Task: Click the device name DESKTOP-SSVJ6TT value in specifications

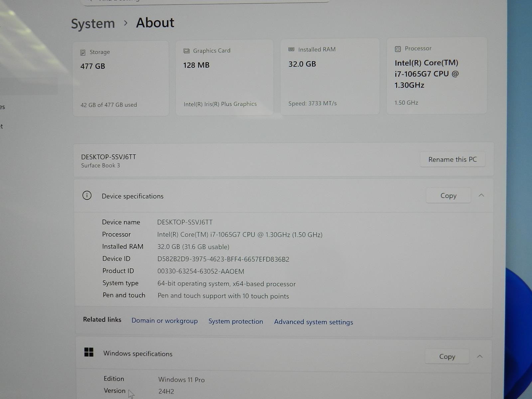Action: (x=185, y=222)
